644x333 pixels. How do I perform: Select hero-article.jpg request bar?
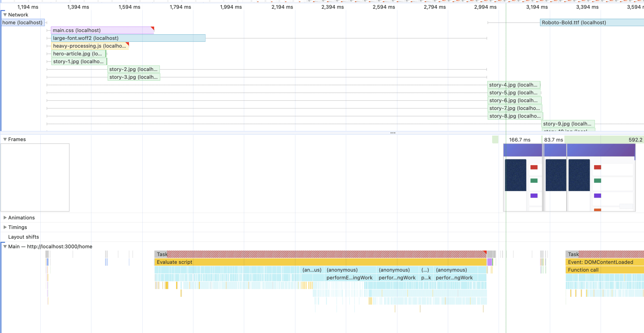[78, 54]
